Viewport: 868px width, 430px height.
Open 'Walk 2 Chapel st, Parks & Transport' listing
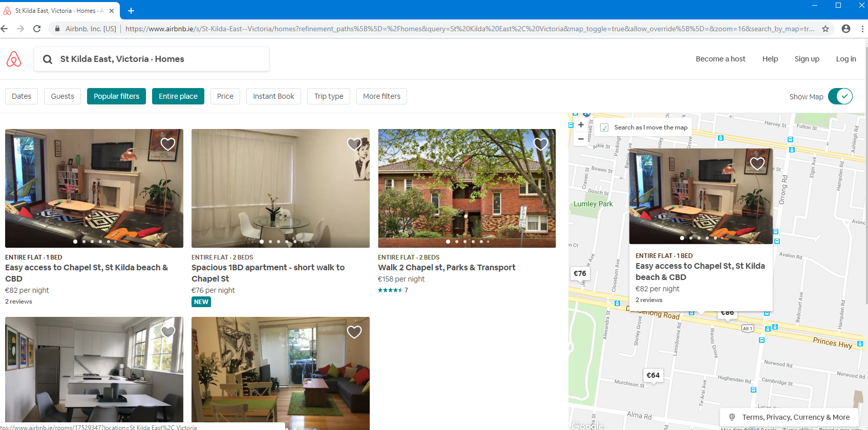[447, 267]
